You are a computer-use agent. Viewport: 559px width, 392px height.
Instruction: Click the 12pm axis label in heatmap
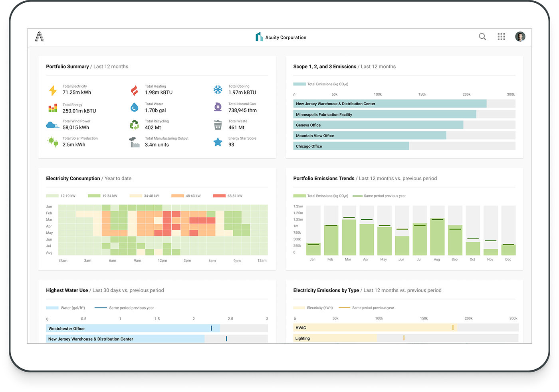click(163, 261)
